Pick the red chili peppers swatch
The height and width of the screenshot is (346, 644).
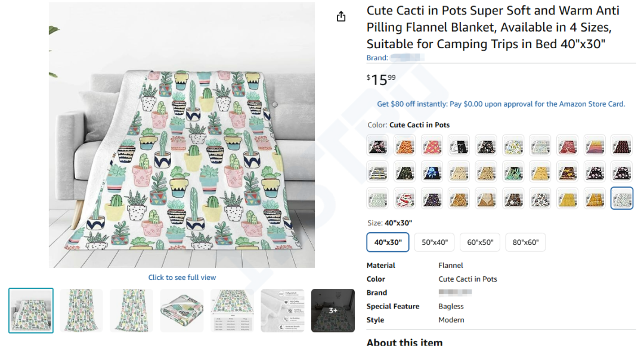[405, 198]
